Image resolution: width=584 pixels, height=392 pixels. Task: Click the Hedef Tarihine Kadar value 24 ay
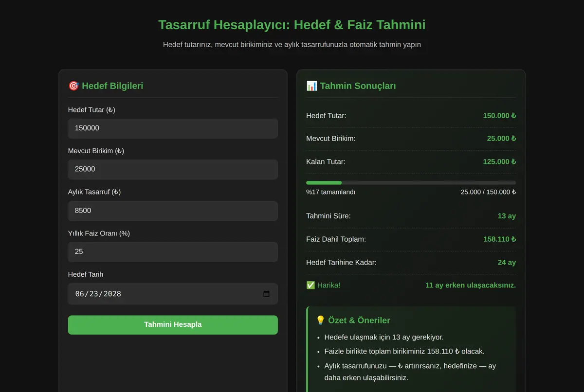tap(507, 263)
